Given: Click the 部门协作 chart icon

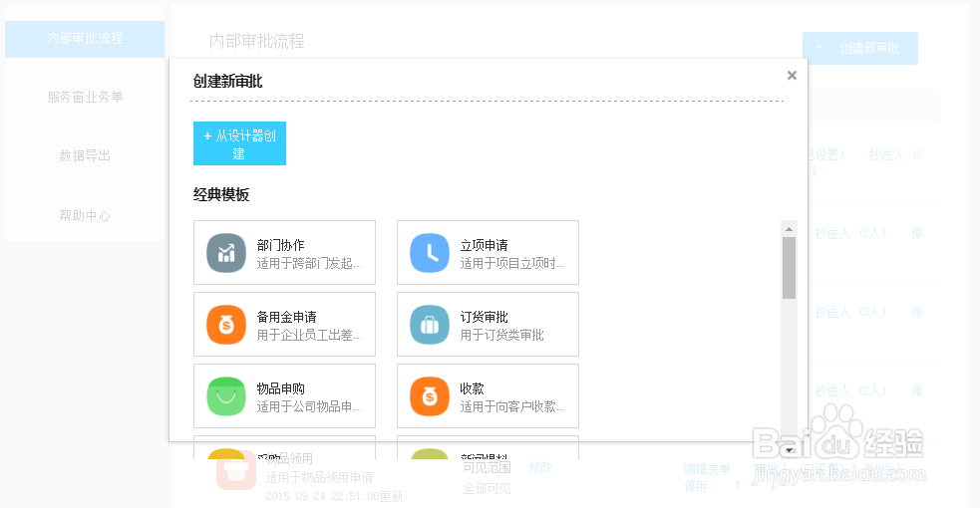Looking at the screenshot, I should (226, 253).
